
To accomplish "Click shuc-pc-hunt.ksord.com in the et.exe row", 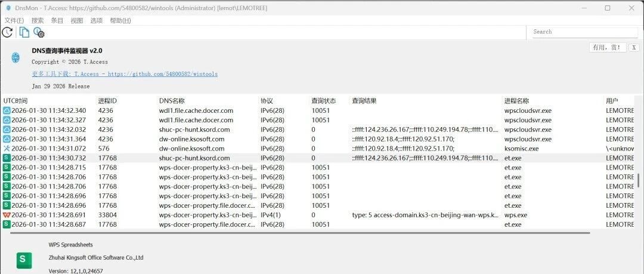I will 194,158.
